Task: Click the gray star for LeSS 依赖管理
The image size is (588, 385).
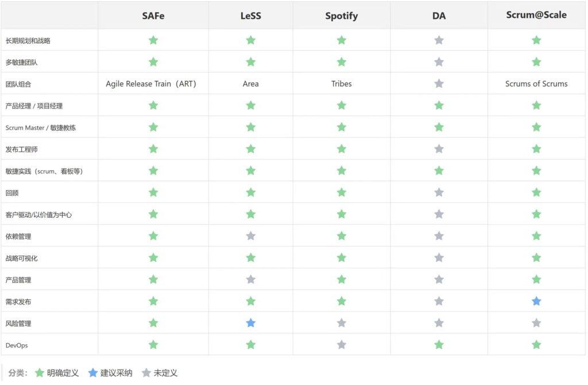Action: point(250,236)
